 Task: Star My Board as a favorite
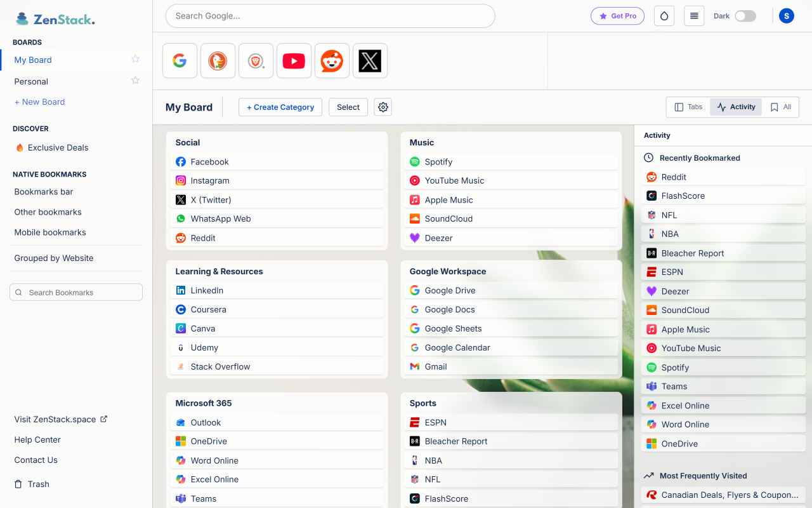pyautogui.click(x=135, y=58)
